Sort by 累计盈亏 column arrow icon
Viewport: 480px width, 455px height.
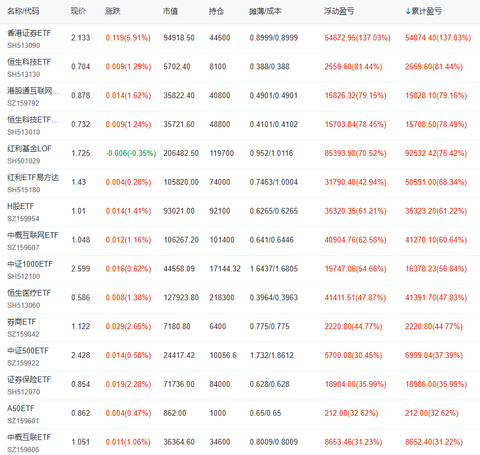408,11
